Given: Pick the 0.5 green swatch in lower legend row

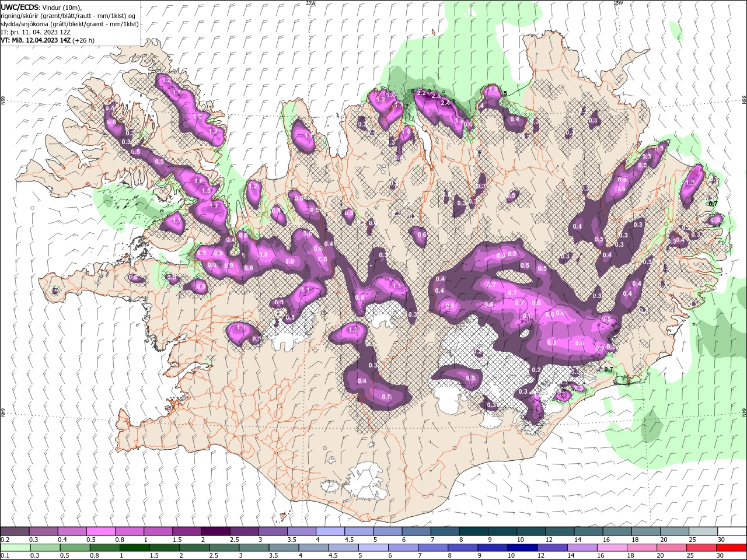Looking at the screenshot, I should pyautogui.click(x=75, y=548).
